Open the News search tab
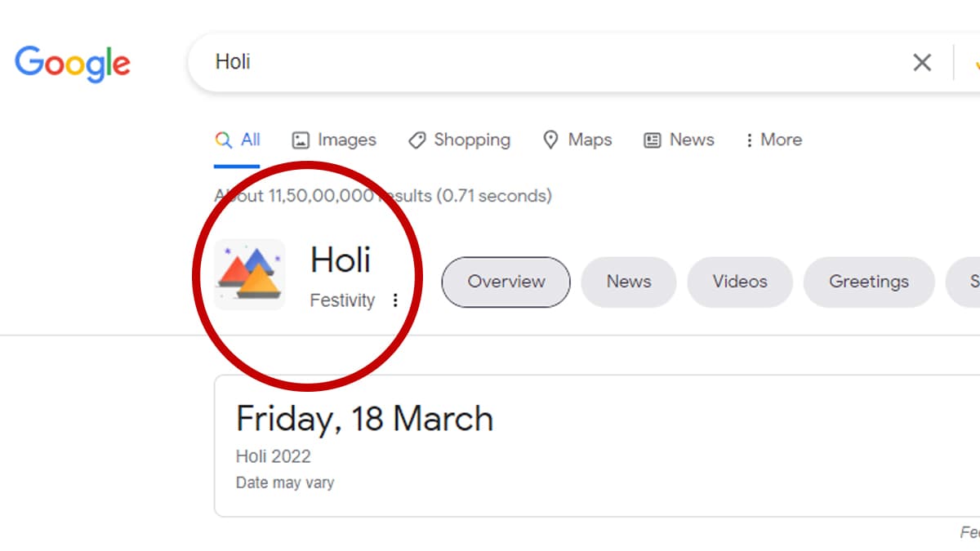The height and width of the screenshot is (551, 980). [x=679, y=140]
